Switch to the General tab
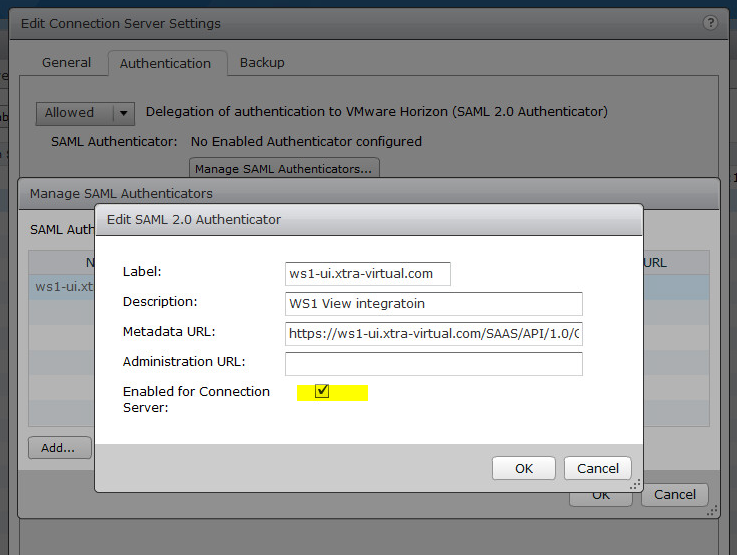737x555 pixels. tap(66, 63)
